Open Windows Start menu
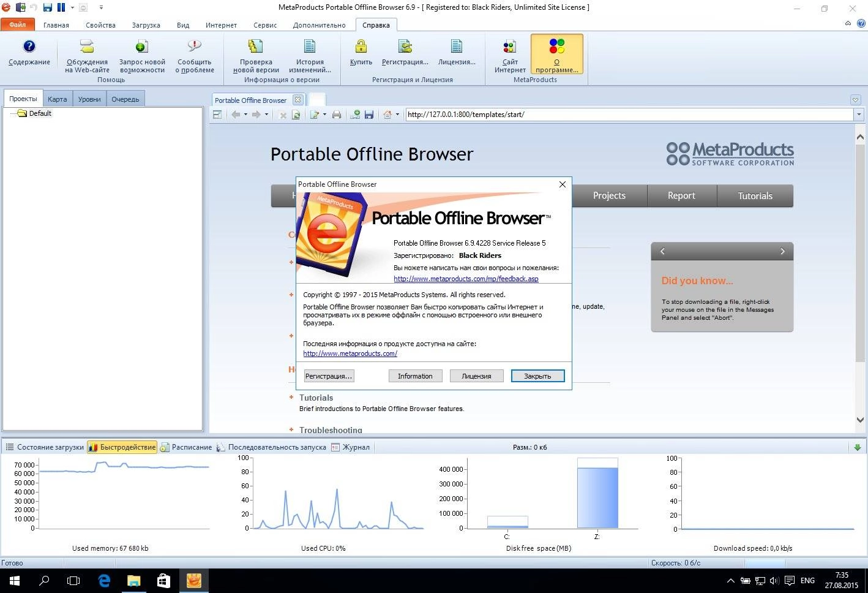Image resolution: width=868 pixels, height=593 pixels. [15, 580]
